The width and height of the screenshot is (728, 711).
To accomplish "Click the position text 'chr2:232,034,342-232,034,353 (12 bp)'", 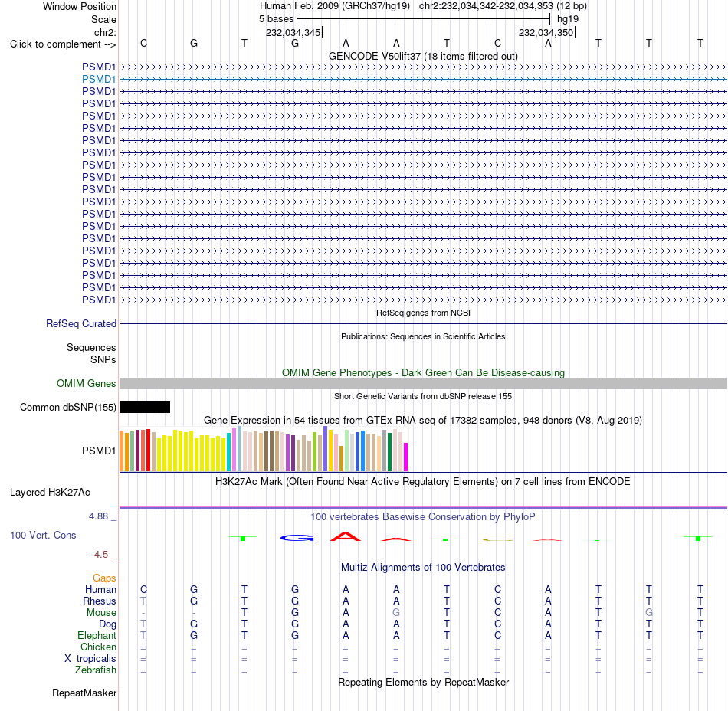I will click(503, 6).
